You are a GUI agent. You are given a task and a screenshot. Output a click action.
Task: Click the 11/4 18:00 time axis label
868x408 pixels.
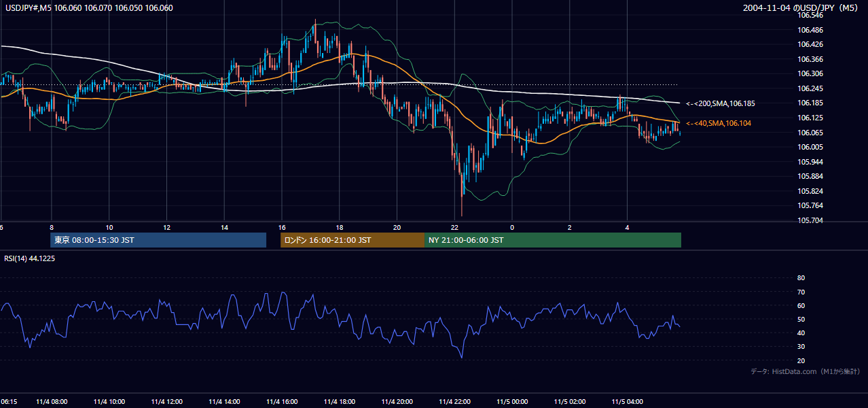pyautogui.click(x=340, y=401)
